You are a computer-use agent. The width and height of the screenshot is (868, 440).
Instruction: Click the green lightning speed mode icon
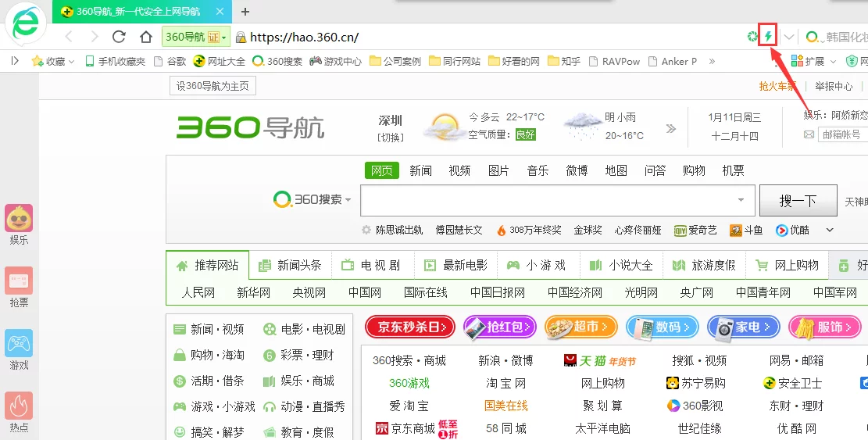click(x=768, y=37)
